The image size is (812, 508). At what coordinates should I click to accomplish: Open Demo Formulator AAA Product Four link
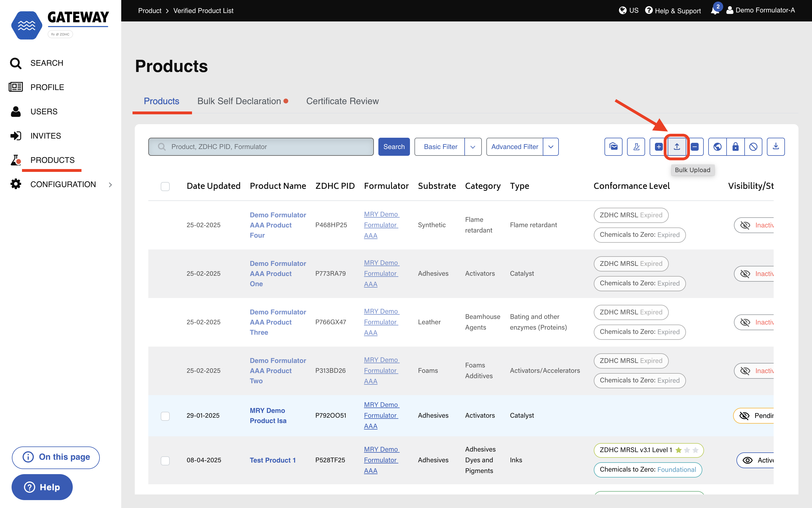click(x=278, y=225)
